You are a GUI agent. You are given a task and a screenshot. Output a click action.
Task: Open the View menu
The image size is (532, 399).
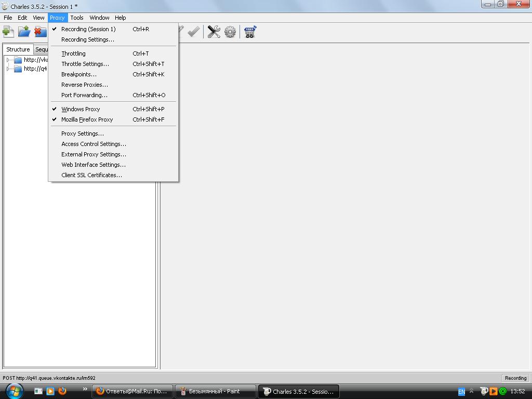pyautogui.click(x=38, y=18)
